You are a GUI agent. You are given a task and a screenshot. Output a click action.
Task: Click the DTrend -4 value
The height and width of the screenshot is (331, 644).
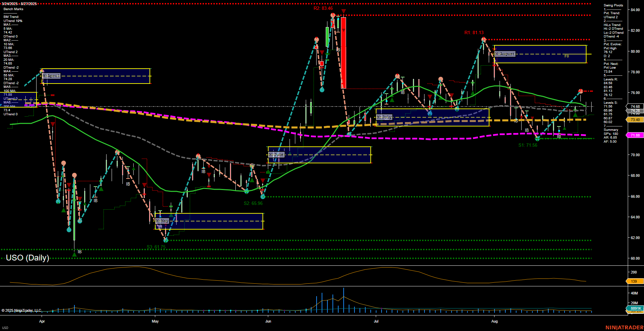[611, 37]
